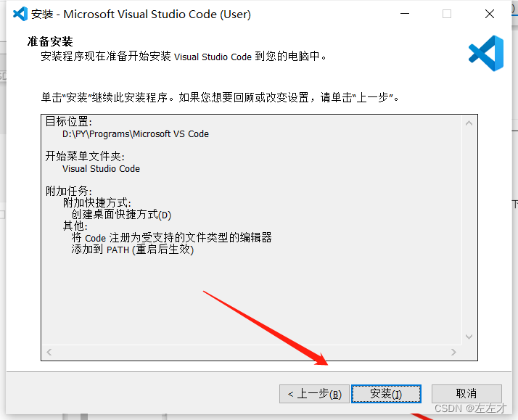518x420 pixels.
Task: Click the VS Code icon in title bar
Action: 20,15
